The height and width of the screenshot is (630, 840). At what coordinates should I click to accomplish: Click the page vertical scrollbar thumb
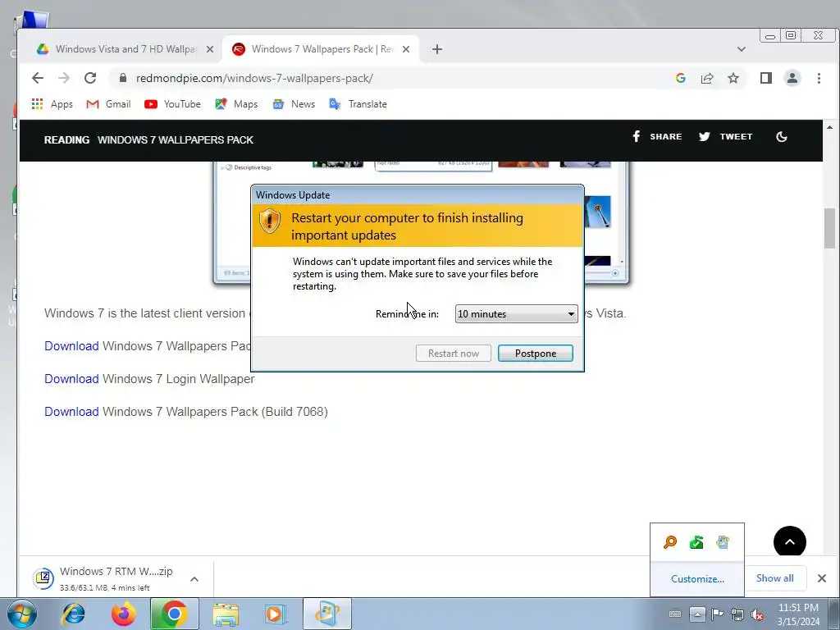pos(830,228)
